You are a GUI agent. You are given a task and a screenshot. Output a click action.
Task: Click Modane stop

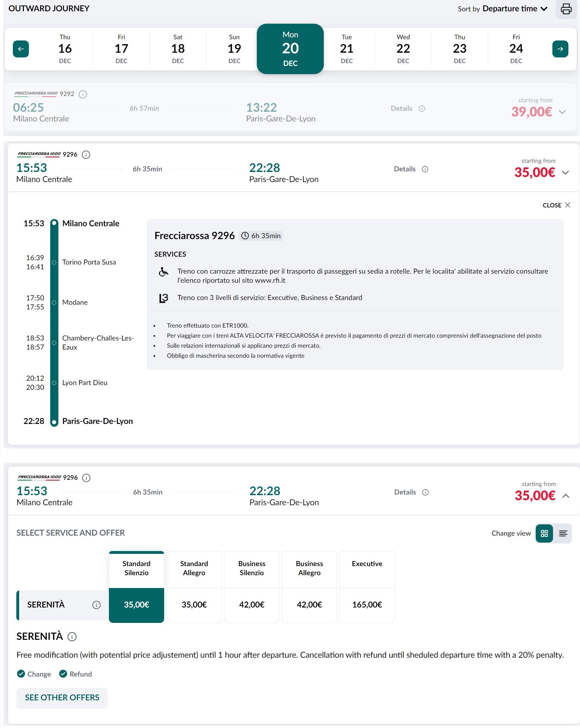pyautogui.click(x=75, y=302)
